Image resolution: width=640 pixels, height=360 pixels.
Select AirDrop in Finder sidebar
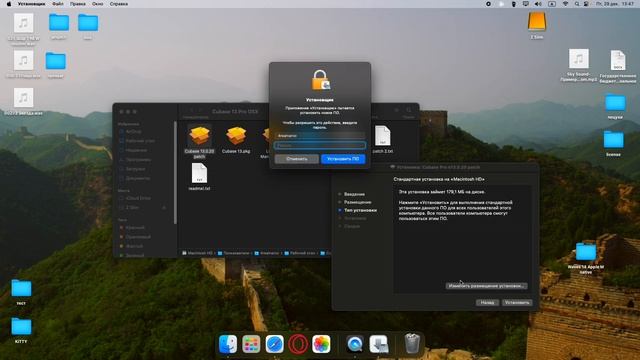click(x=133, y=132)
